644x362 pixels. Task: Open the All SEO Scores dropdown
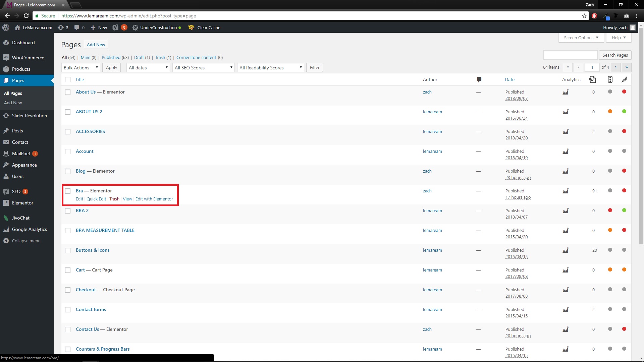[x=204, y=68]
